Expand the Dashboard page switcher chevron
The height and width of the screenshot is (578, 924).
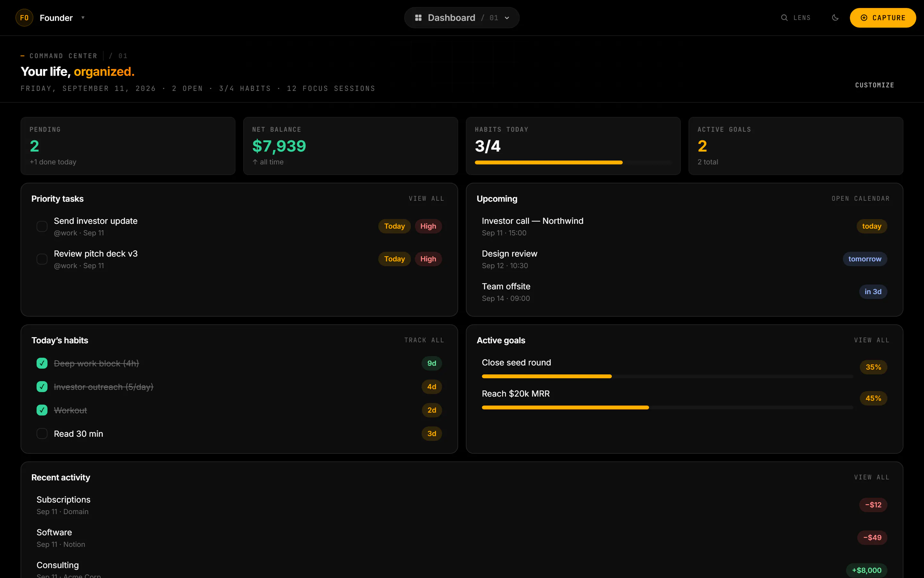pyautogui.click(x=507, y=18)
